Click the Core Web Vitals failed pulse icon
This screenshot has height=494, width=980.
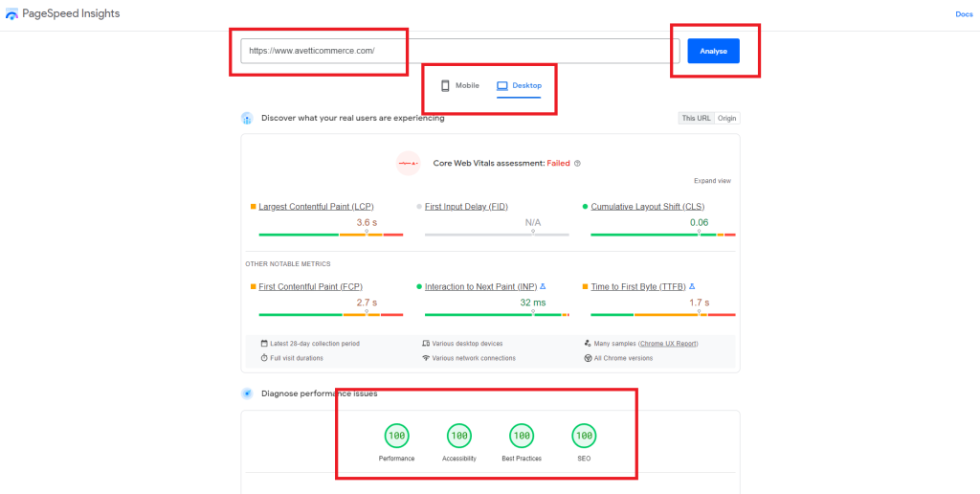[408, 163]
